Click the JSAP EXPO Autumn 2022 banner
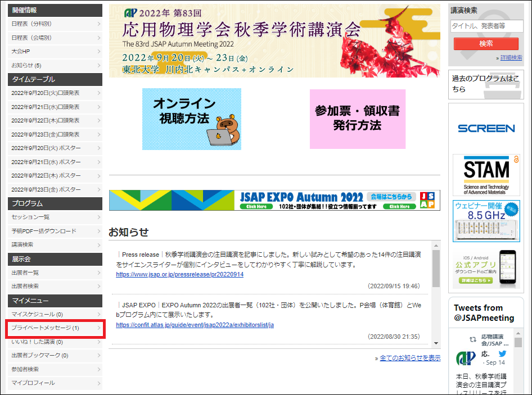The height and width of the screenshot is (395, 532). [274, 200]
